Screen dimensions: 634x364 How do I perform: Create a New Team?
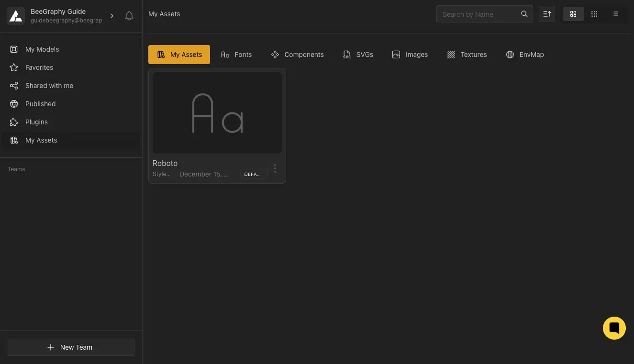(x=70, y=347)
